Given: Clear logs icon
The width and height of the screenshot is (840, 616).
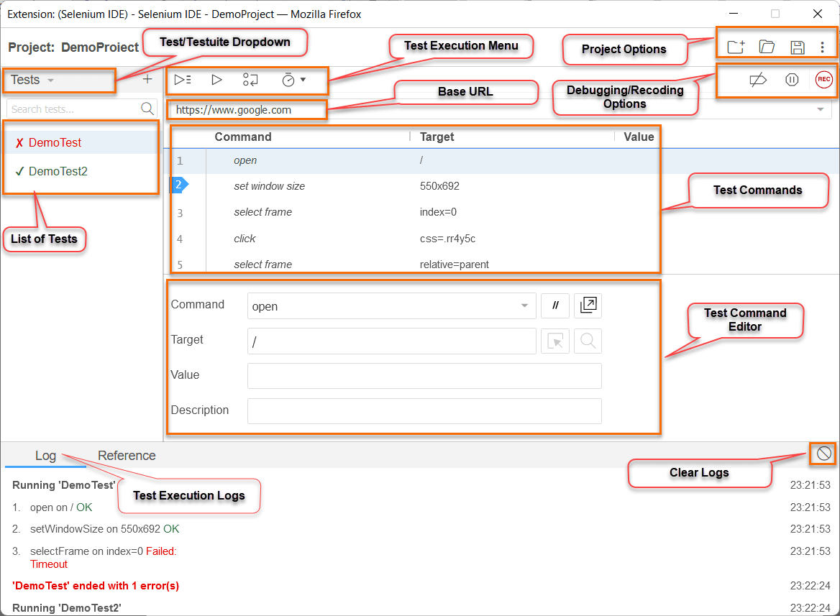Looking at the screenshot, I should 824,454.
